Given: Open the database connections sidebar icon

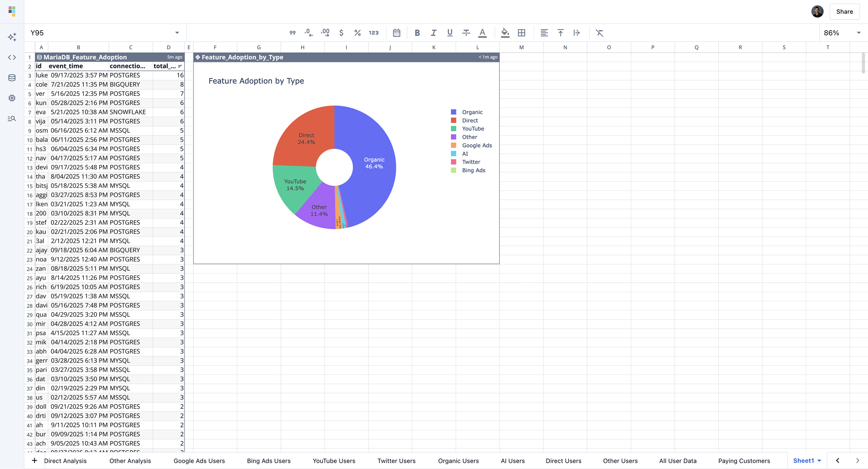Looking at the screenshot, I should 12,78.
